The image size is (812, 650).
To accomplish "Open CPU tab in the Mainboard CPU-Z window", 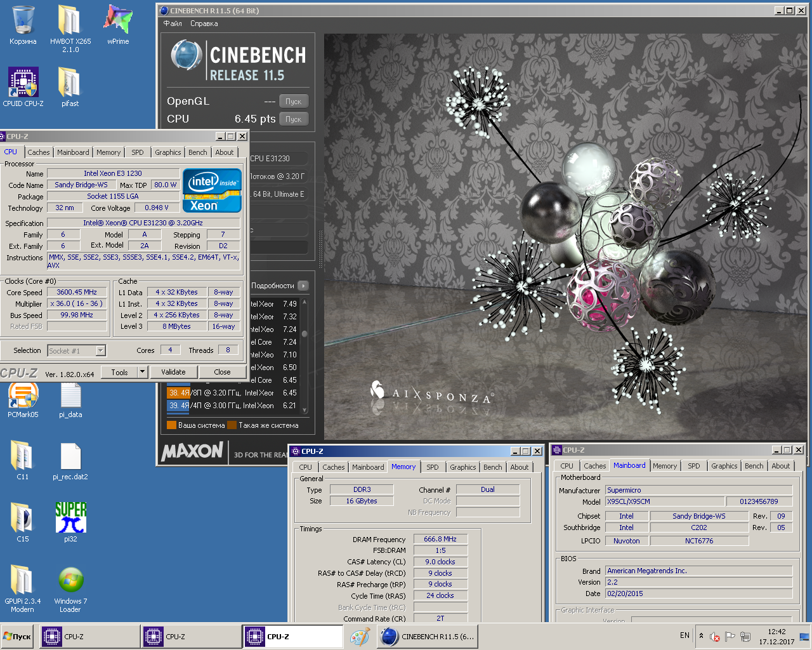I will 567,466.
